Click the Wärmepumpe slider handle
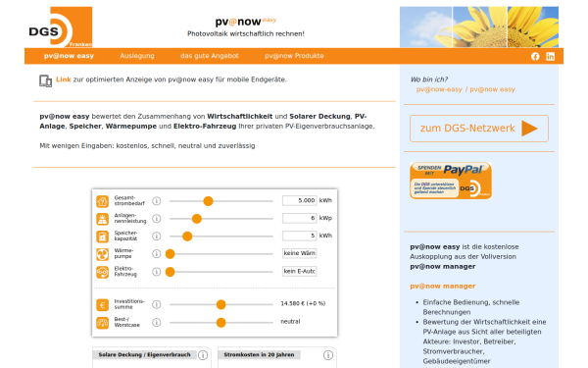Image resolution: width=588 pixels, height=368 pixels. tap(171, 254)
